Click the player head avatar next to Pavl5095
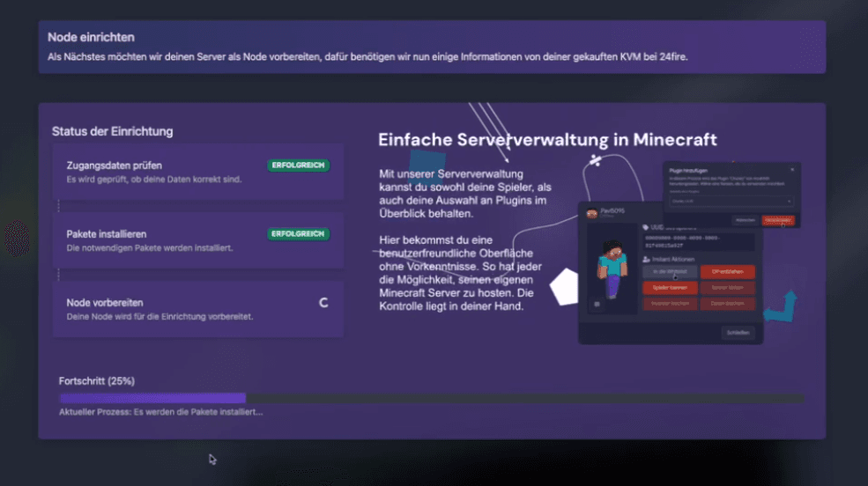Viewport: 868px width, 486px height. 592,213
